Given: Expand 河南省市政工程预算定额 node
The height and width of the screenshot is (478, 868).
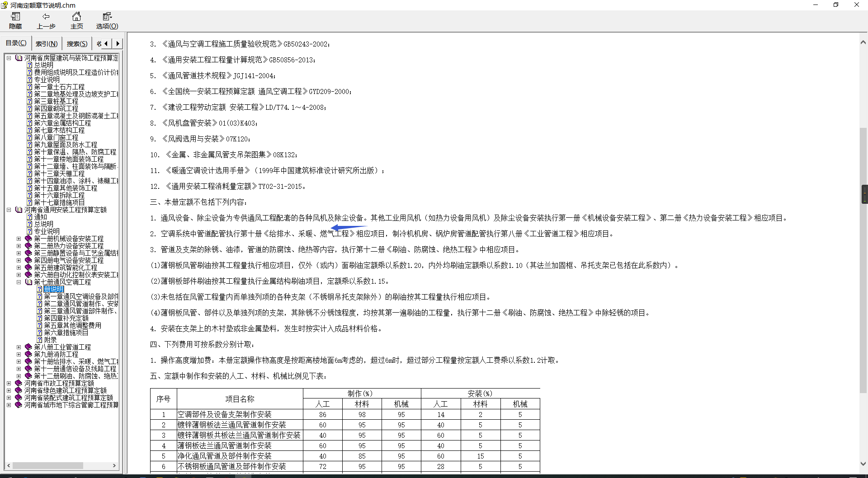Looking at the screenshot, I should [9, 383].
